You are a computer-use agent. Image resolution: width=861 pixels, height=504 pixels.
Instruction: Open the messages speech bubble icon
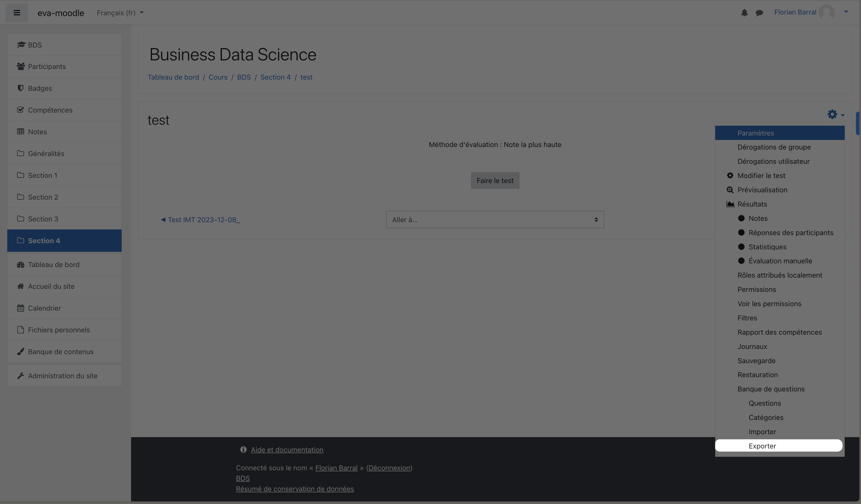click(x=759, y=13)
